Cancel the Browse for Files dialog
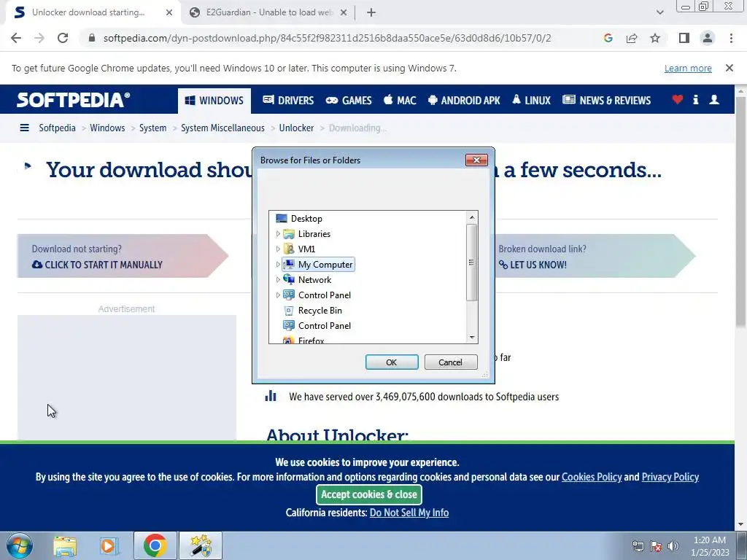This screenshot has height=560, width=747. (x=450, y=362)
